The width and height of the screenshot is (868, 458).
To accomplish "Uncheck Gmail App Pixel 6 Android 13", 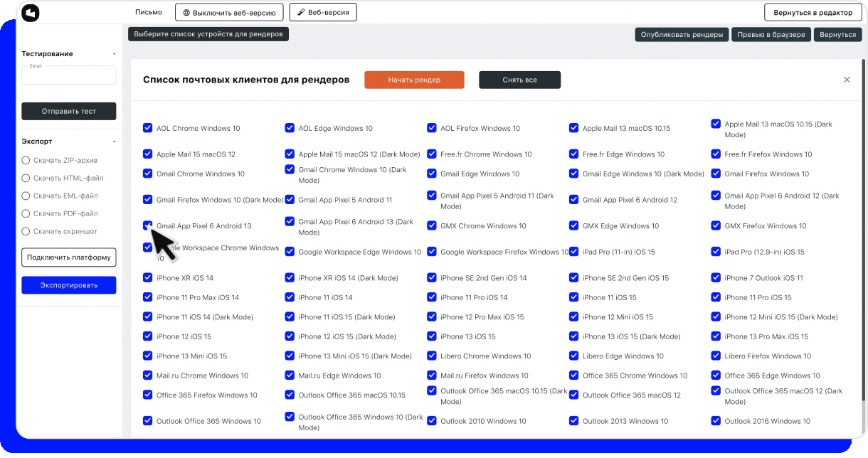I will 147,225.
